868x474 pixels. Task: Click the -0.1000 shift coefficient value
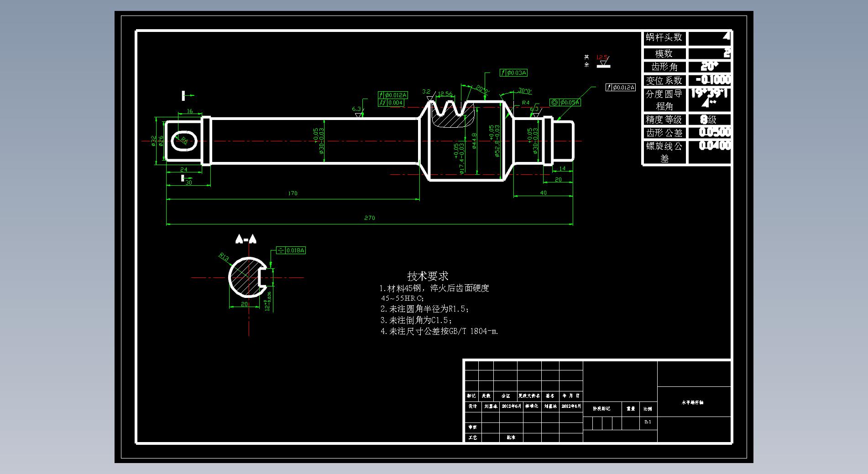(713, 80)
